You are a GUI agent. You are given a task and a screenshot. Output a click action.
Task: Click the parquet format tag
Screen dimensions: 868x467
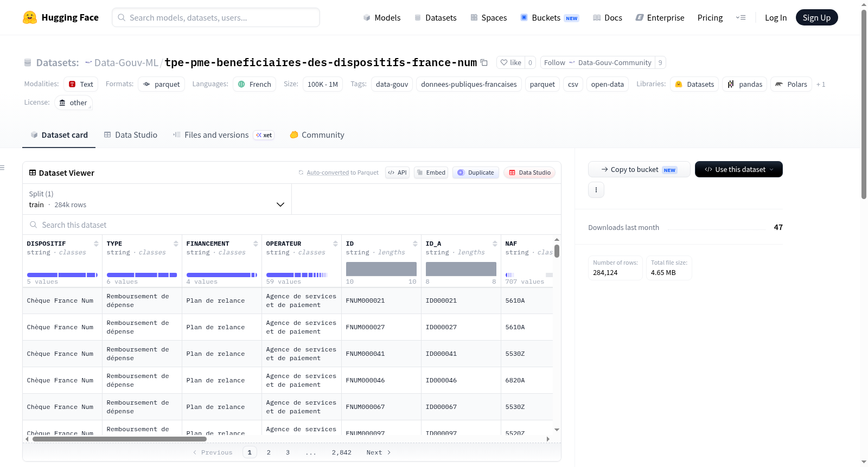(161, 84)
